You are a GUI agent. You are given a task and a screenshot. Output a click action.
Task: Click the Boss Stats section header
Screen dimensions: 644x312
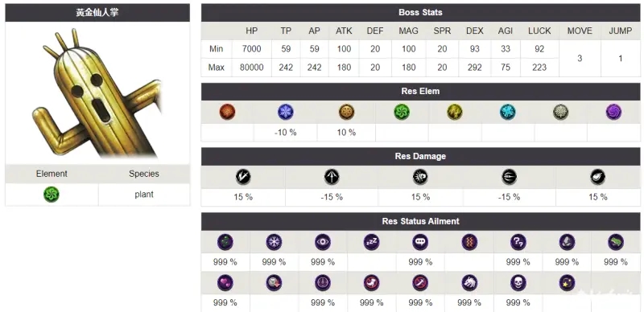tap(420, 13)
